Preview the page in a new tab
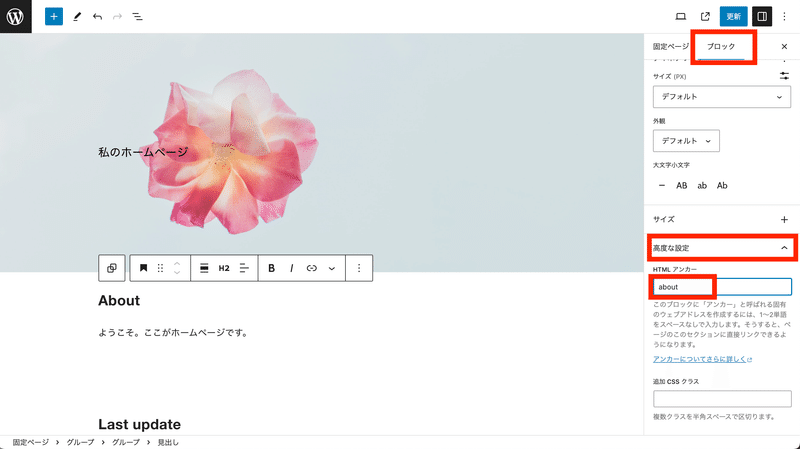 point(705,16)
